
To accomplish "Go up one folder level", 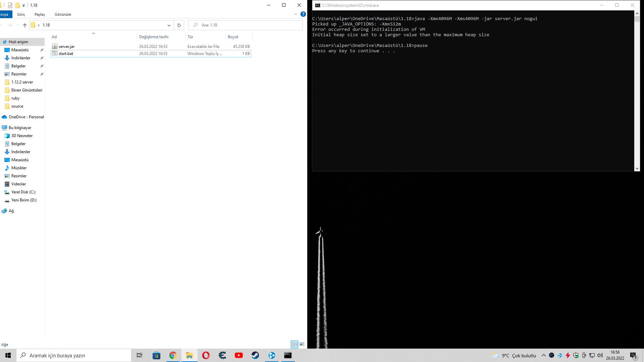I will 24,25.
